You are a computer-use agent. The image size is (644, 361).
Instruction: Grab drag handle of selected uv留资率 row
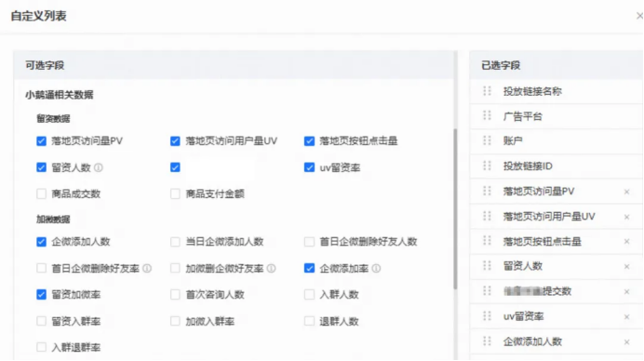tap(487, 315)
